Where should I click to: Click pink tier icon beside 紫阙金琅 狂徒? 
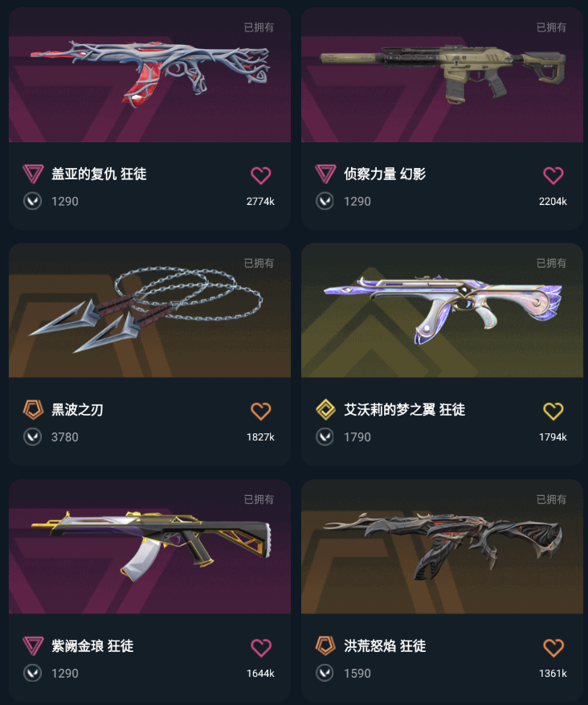[x=33, y=646]
